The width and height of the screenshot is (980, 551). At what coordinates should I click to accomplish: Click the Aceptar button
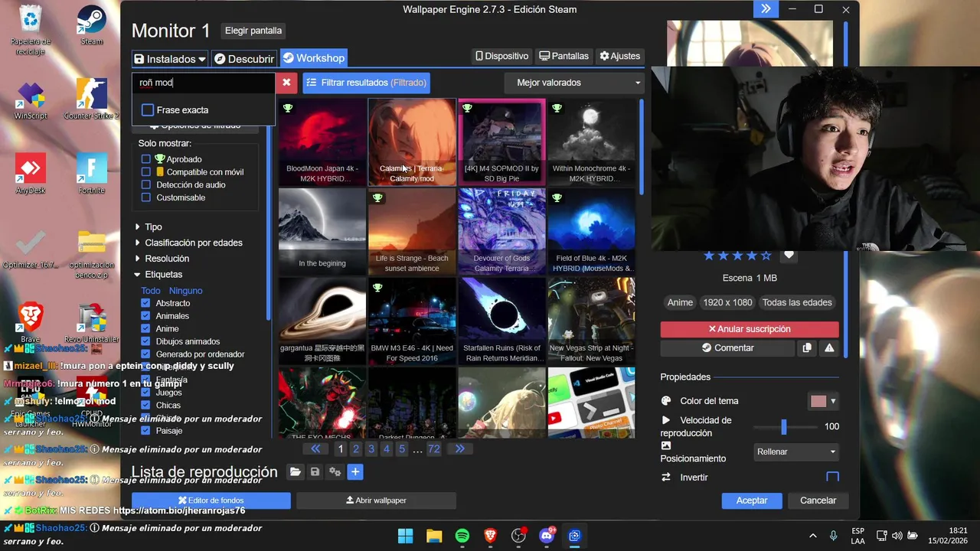click(x=752, y=500)
